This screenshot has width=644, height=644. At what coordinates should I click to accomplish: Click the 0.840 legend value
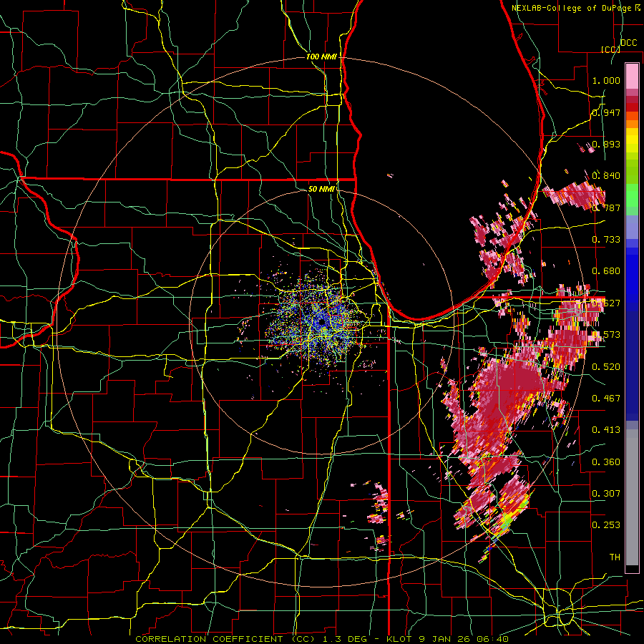coord(606,176)
